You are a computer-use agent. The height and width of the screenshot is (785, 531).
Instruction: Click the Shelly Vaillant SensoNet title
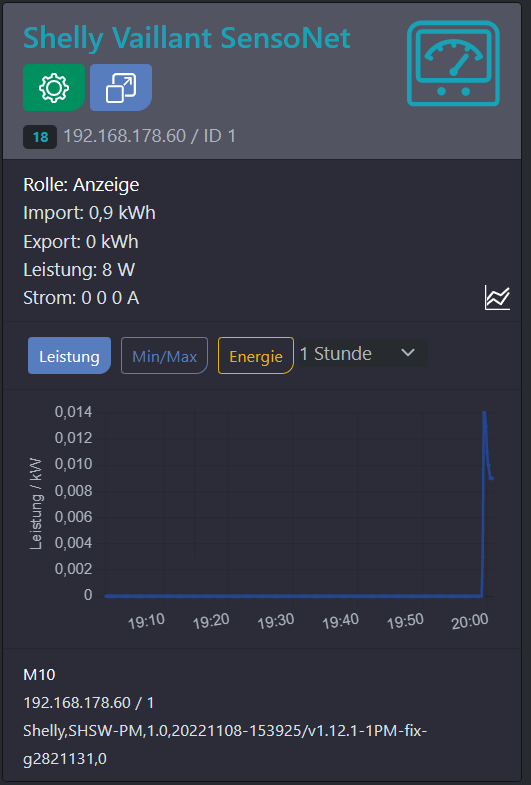[x=187, y=38]
